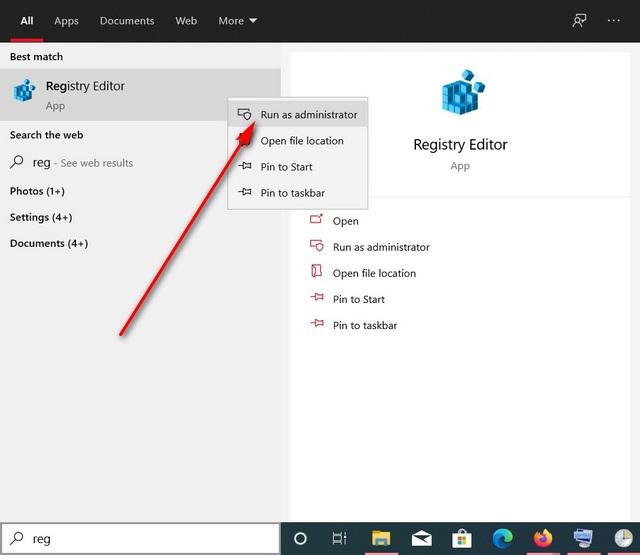Open Task View on taskbar
Screen dimensions: 640x555
pos(340,539)
